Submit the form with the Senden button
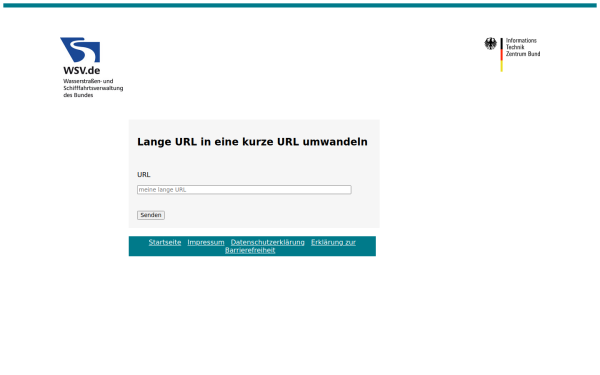Screen dimensions: 600x375 [151, 215]
